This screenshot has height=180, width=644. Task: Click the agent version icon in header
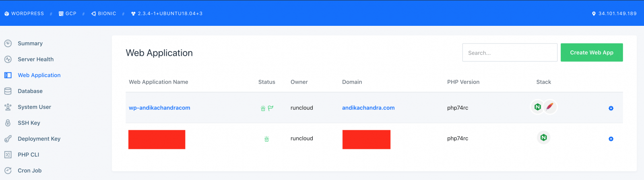click(133, 14)
